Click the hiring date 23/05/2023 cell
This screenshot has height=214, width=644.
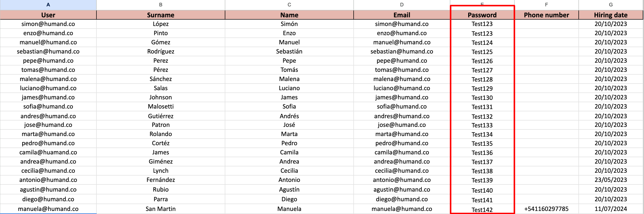click(x=611, y=180)
